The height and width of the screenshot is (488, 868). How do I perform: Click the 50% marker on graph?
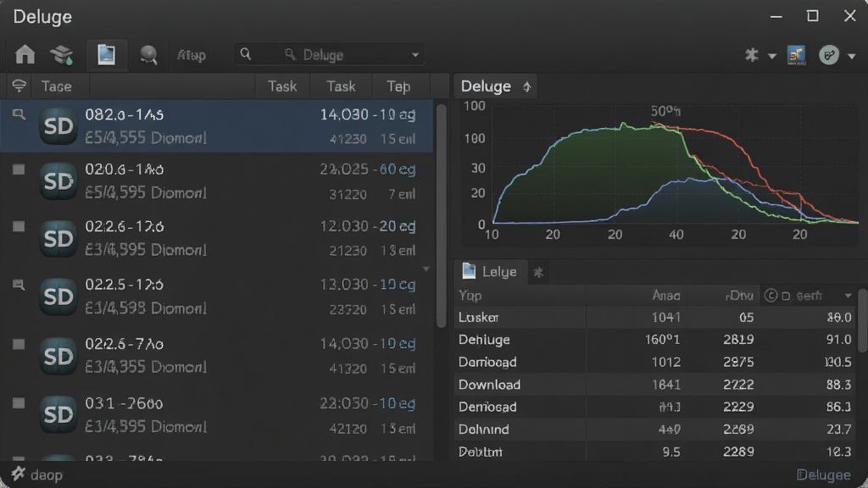665,111
